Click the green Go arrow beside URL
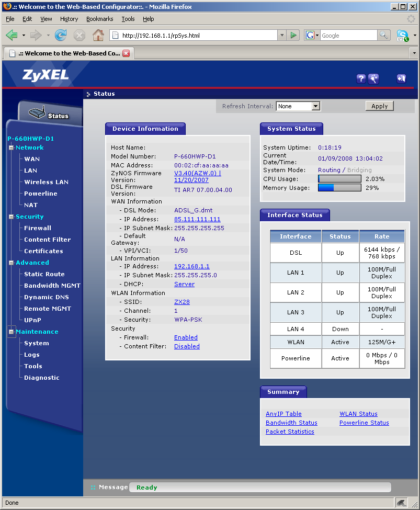The image size is (420, 510). coord(293,35)
